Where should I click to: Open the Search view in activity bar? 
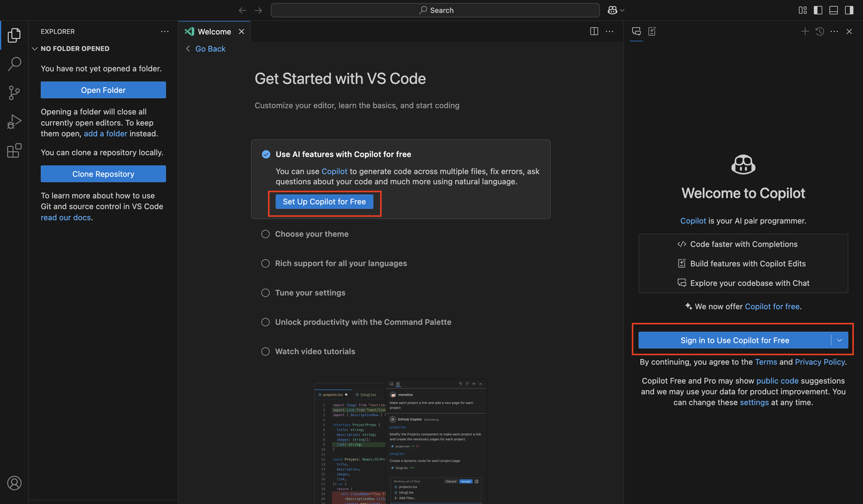point(14,64)
